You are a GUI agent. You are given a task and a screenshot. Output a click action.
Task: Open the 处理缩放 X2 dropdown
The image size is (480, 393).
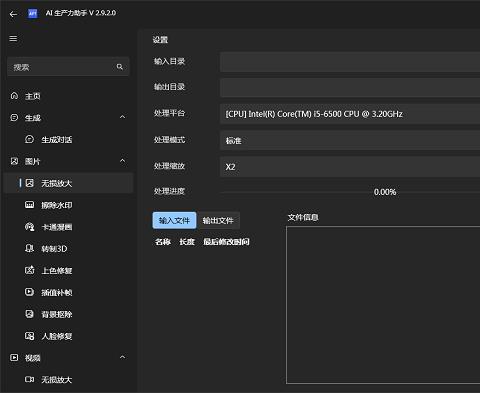(x=350, y=167)
